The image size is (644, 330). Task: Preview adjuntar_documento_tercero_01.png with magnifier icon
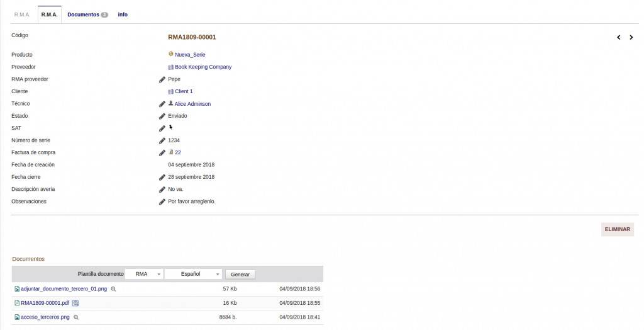pos(114,289)
